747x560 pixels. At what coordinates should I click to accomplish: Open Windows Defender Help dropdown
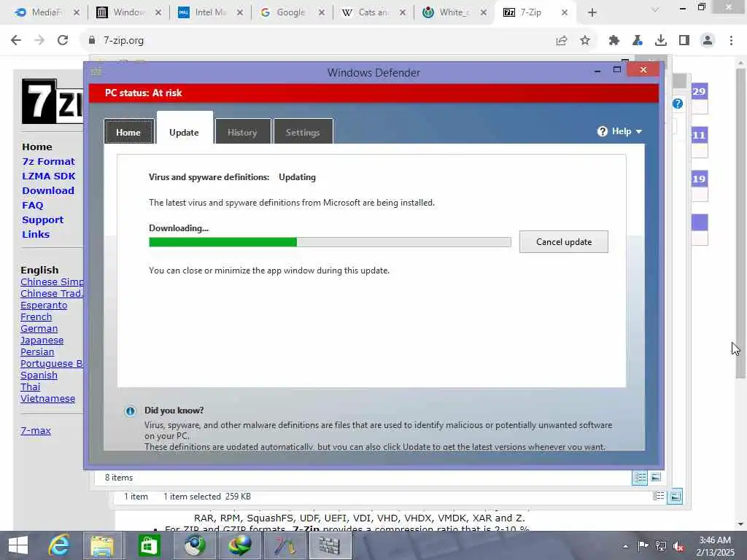pyautogui.click(x=620, y=131)
